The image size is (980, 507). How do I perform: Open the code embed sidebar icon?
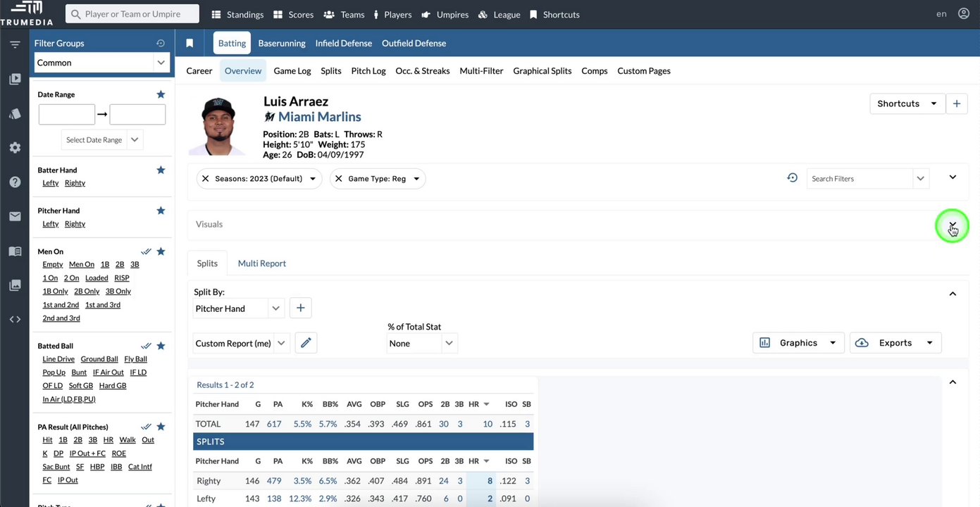[15, 319]
